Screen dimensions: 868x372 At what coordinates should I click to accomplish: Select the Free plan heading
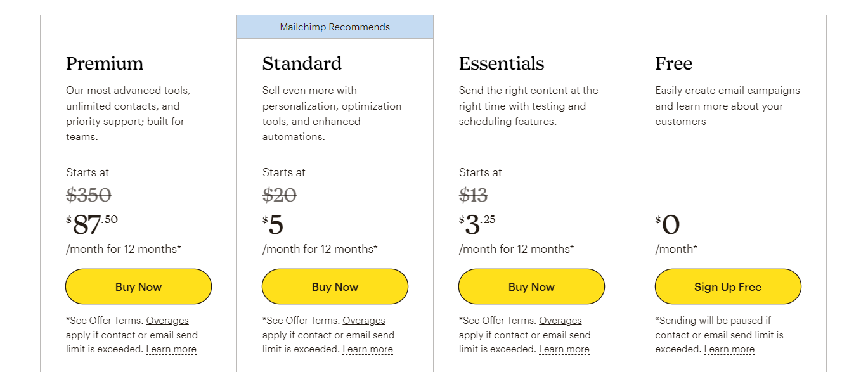click(x=673, y=63)
